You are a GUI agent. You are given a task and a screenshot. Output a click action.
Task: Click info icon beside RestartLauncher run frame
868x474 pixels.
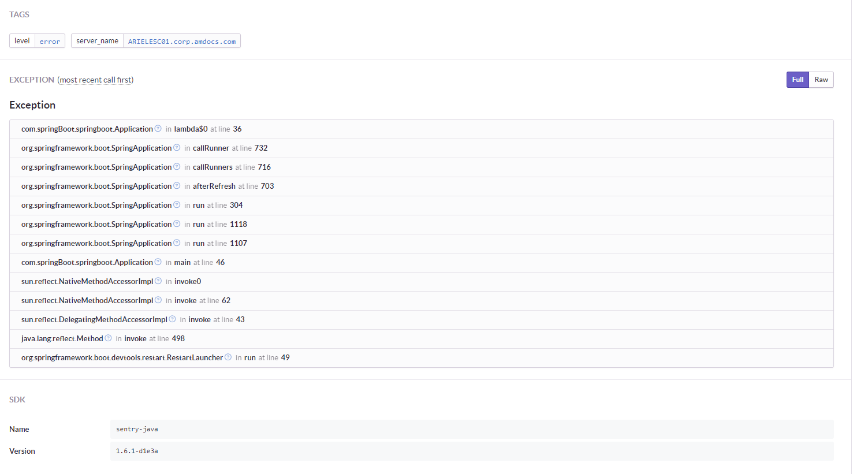point(228,357)
